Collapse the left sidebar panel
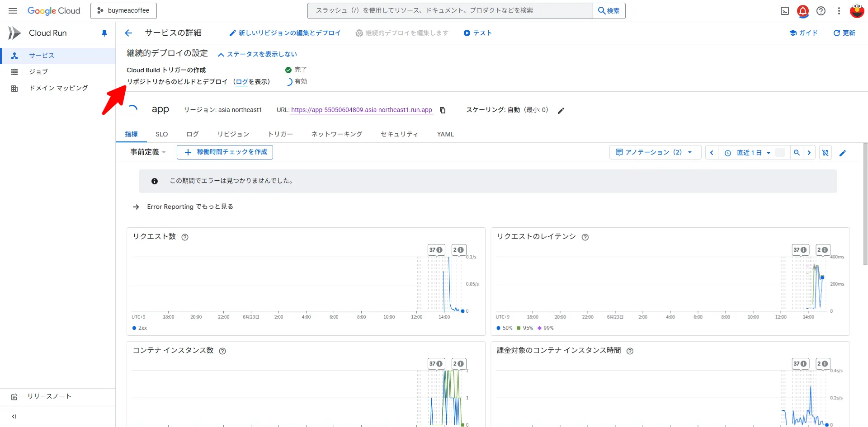Viewport: 868px width, 427px height. coord(14,417)
